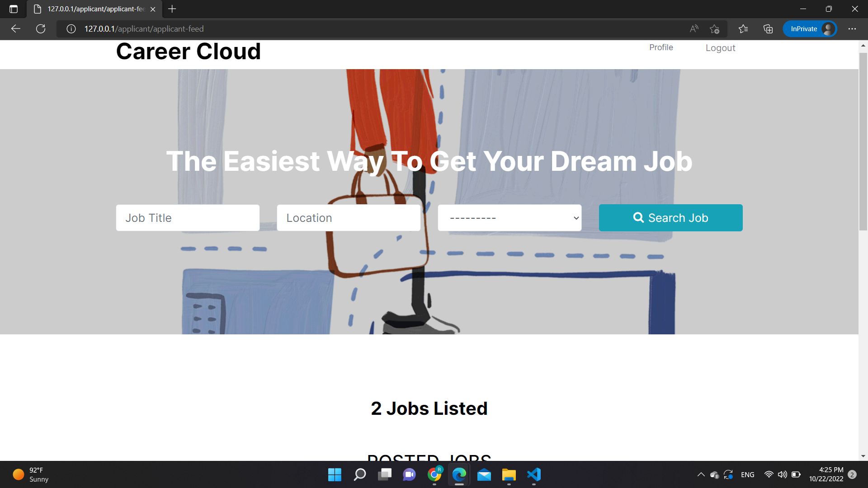Switch to the applicant-feed browser tab
Viewport: 868px width, 488px height.
(90, 9)
